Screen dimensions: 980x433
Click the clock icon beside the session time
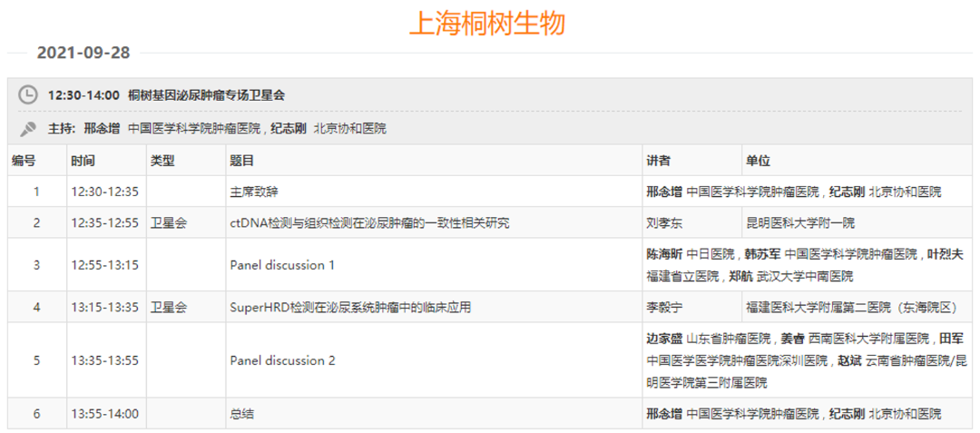coord(28,94)
